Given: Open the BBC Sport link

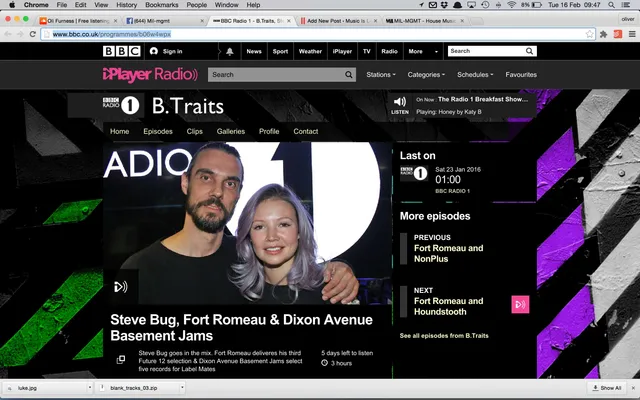Looking at the screenshot, I should click(280, 51).
